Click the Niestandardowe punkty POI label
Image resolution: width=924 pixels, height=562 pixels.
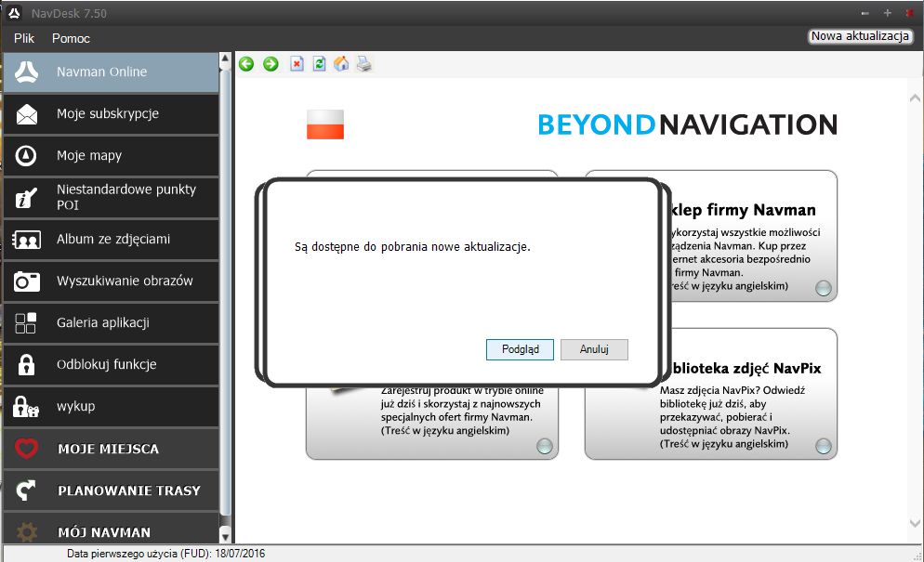click(x=126, y=197)
